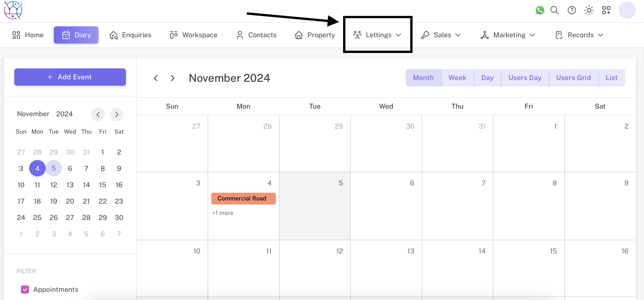Viewport: 644px width, 300px height.
Task: Open the Contacts menu item
Action: coord(256,35)
